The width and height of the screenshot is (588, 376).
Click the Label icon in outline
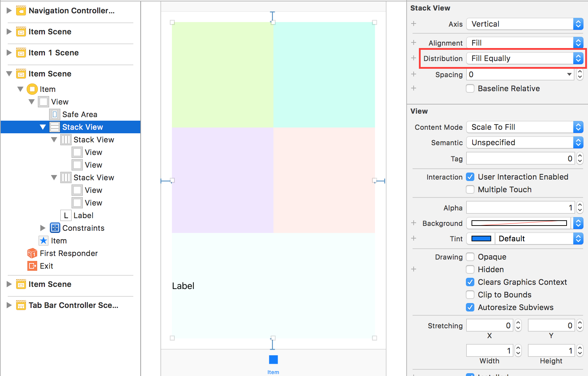pyautogui.click(x=66, y=215)
